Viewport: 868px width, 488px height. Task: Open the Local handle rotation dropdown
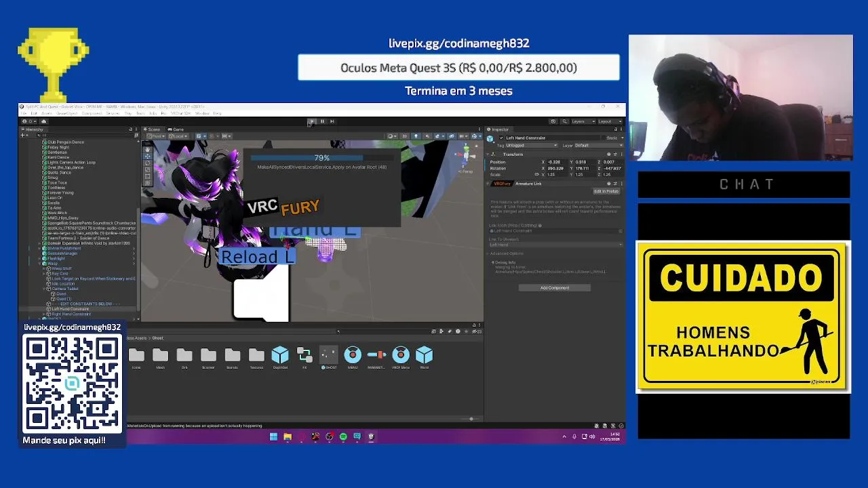(x=179, y=136)
